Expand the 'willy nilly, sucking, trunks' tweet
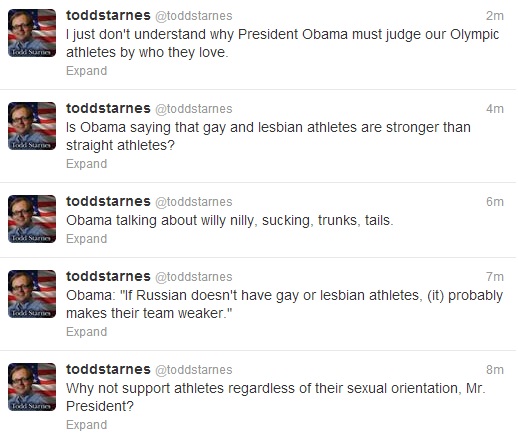Viewport: 518px width, 439px height. [x=87, y=239]
